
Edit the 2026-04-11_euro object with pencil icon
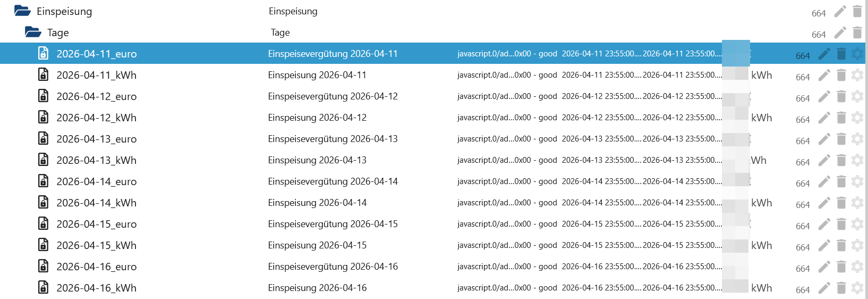pos(824,54)
